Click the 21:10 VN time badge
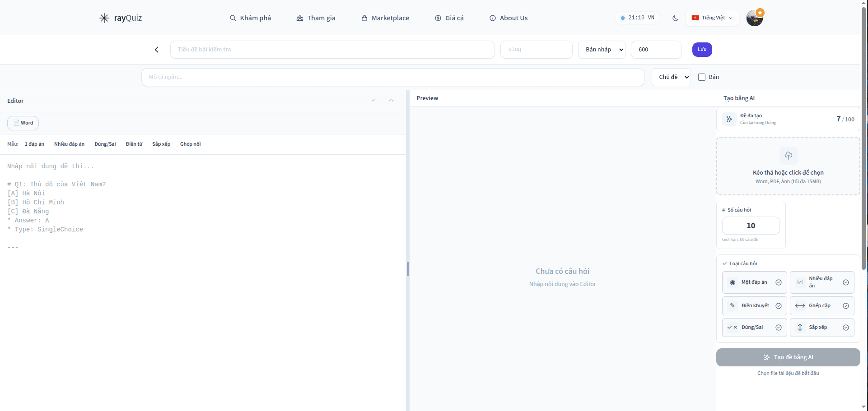The width and height of the screenshot is (868, 411). 638,18
